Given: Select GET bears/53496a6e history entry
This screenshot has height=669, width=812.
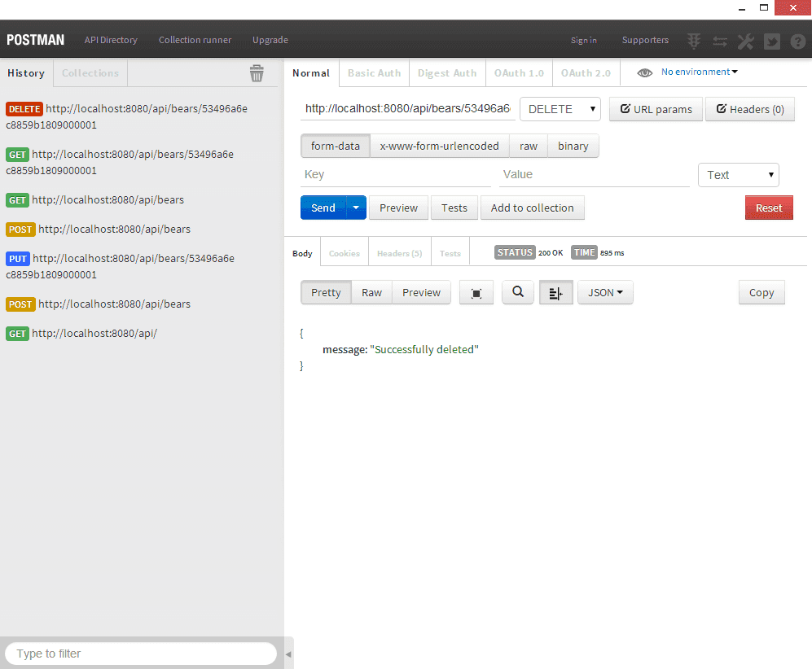Looking at the screenshot, I should click(x=120, y=162).
